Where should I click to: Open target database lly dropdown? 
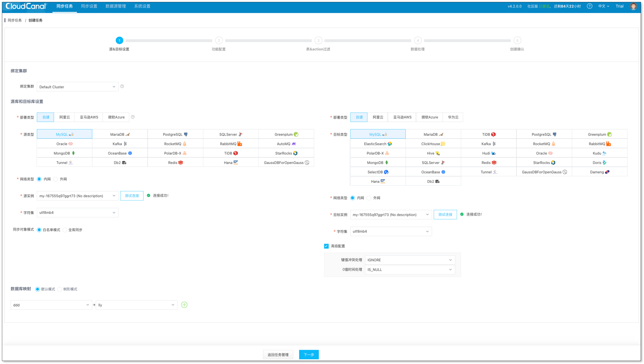pyautogui.click(x=137, y=305)
